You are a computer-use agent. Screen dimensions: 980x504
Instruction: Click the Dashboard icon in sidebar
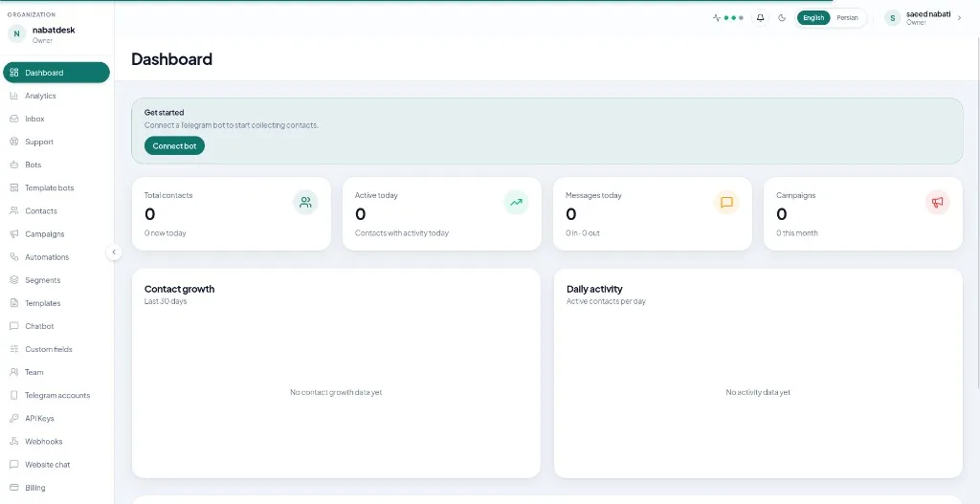[x=14, y=73]
